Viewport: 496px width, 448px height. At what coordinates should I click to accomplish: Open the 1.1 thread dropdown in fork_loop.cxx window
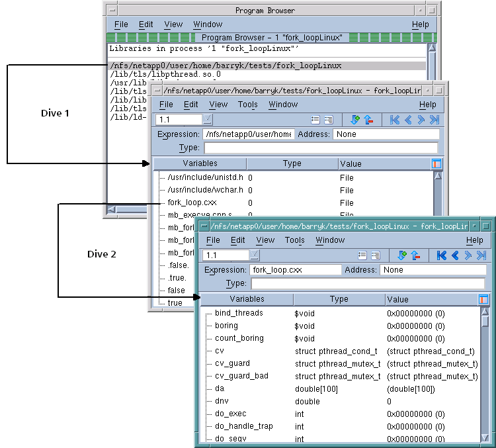pos(255,255)
